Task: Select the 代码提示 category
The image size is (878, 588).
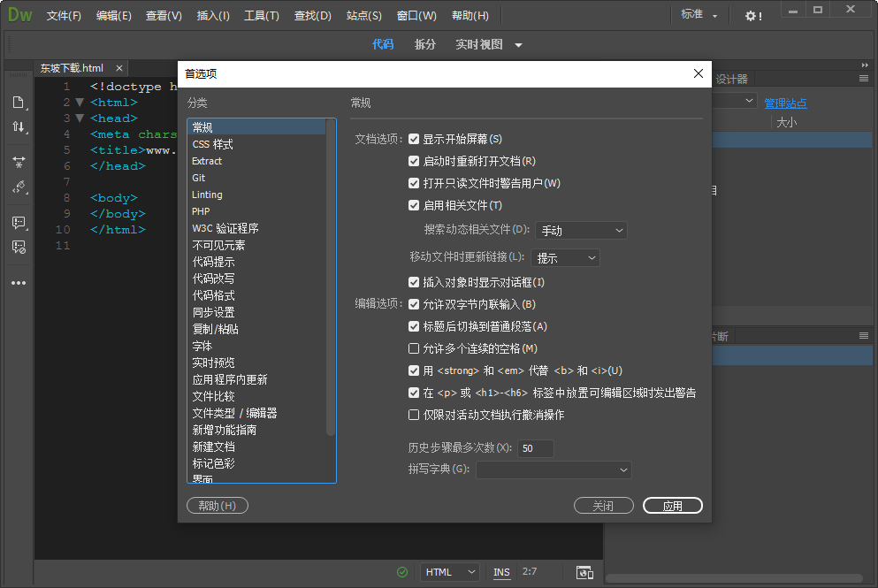Action: point(213,262)
